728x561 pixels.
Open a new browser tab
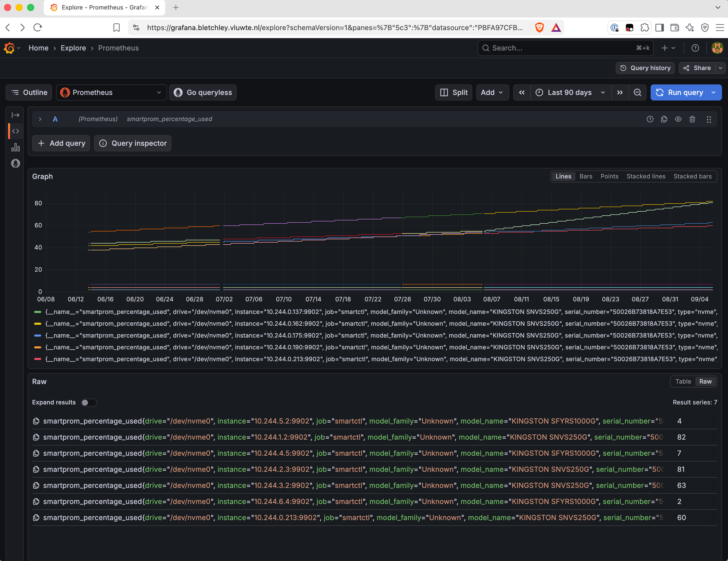(176, 8)
